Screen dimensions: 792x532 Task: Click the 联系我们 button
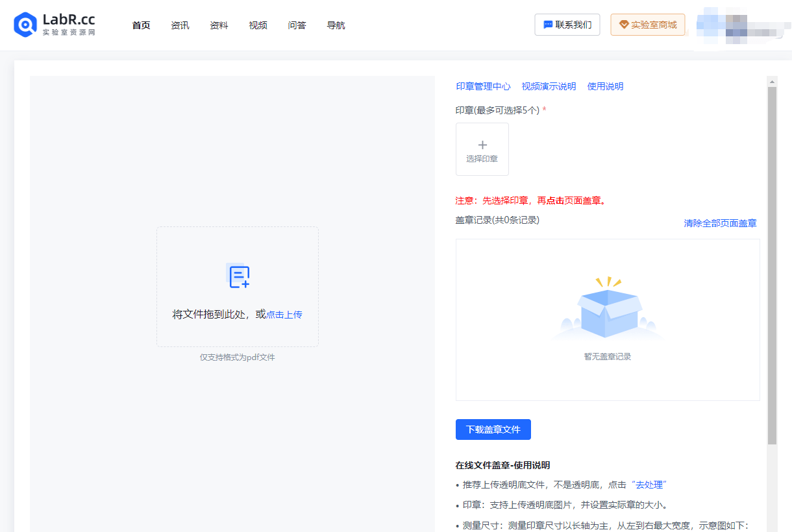[567, 25]
